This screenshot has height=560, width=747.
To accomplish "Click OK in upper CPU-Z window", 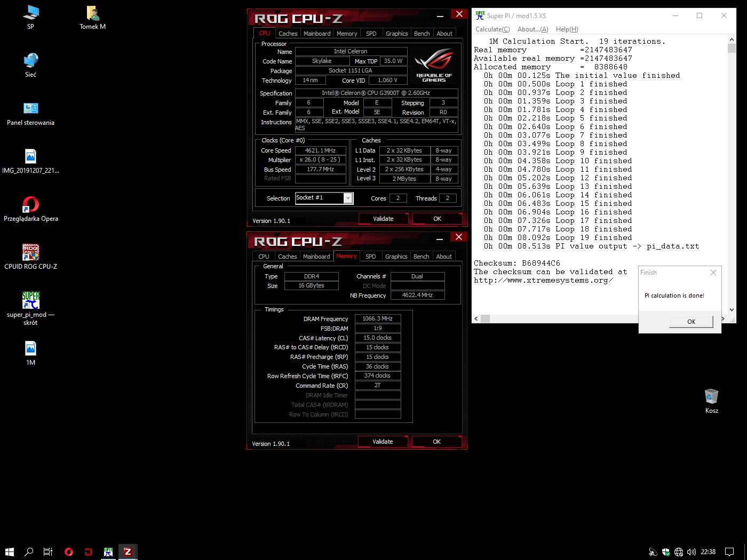I will [x=437, y=219].
